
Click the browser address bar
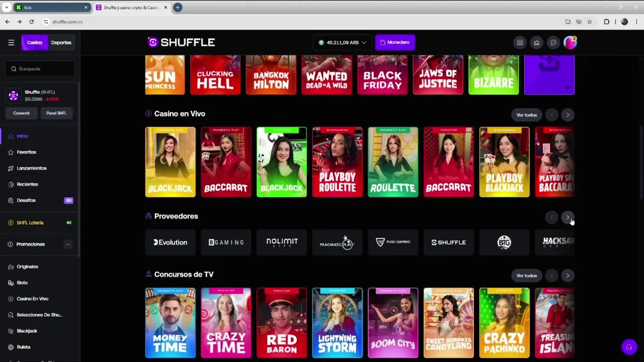(x=302, y=22)
